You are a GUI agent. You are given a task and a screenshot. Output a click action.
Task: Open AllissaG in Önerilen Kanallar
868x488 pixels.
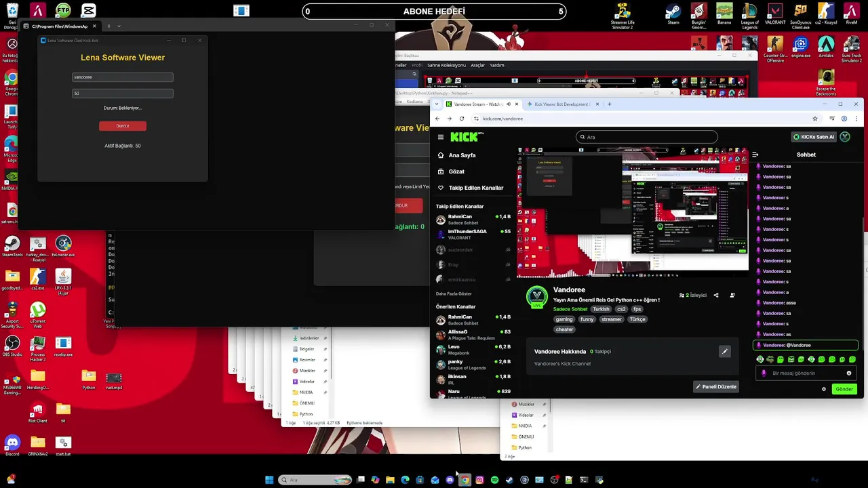473,335
